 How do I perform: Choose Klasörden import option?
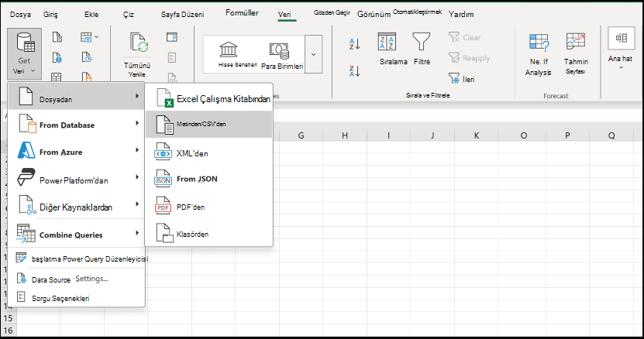(209, 234)
